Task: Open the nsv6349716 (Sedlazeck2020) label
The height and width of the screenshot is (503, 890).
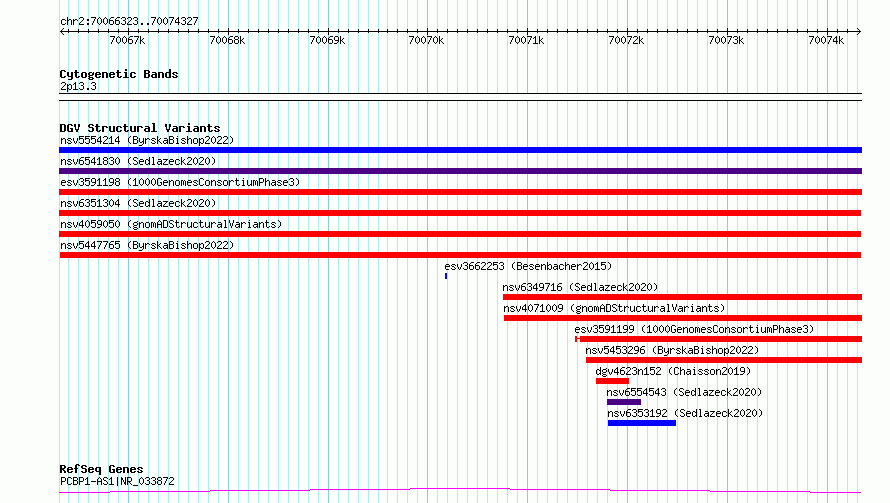Action: 580,287
